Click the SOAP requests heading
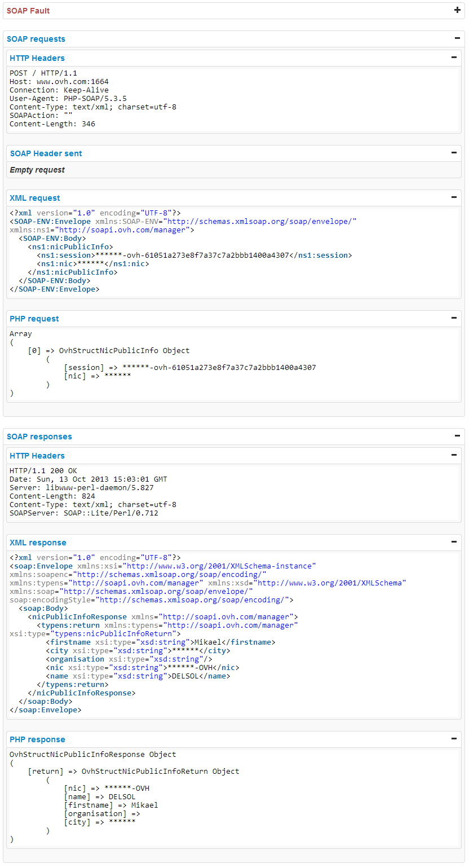Screen dimensions: 469x868 [36, 39]
